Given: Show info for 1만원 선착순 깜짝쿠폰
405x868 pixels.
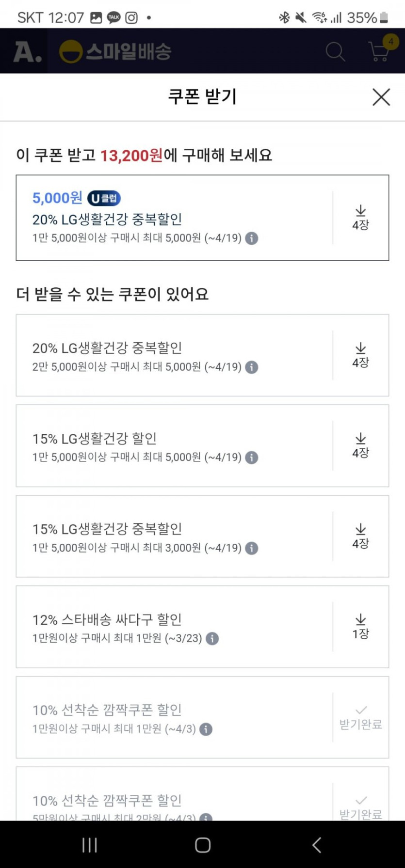Looking at the screenshot, I should click(206, 729).
